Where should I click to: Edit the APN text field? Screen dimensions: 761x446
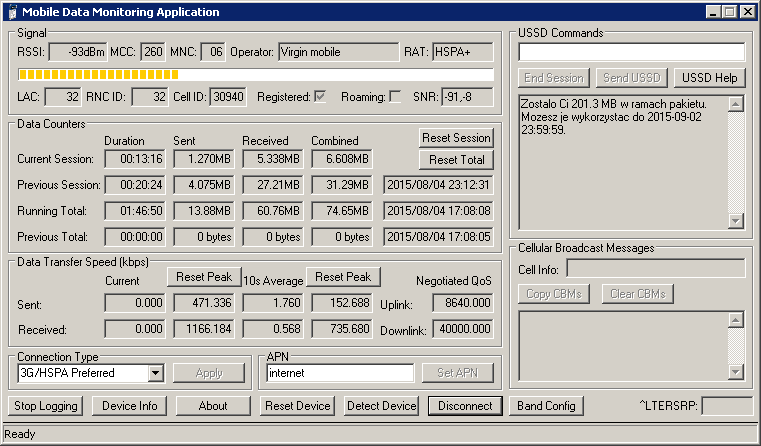(x=339, y=373)
